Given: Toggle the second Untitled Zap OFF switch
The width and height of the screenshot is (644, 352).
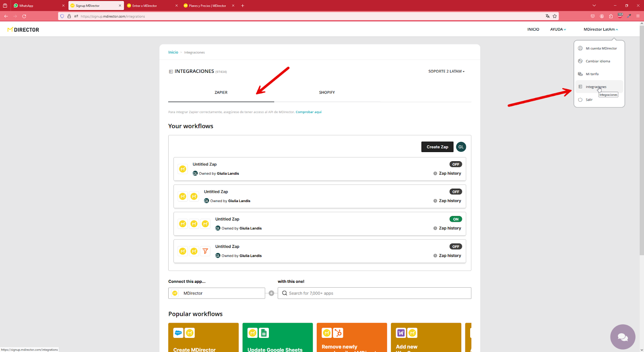Looking at the screenshot, I should (x=456, y=192).
